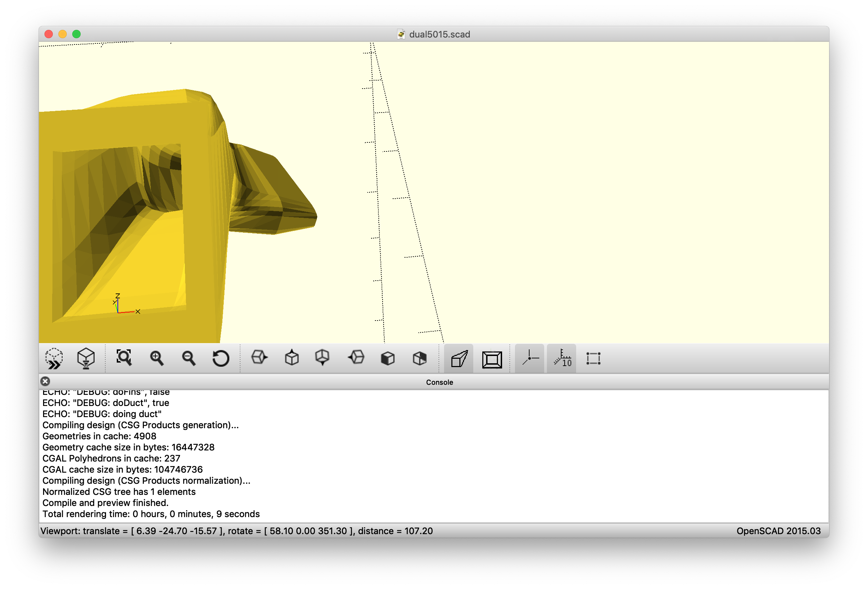The height and width of the screenshot is (589, 868).
Task: Toggle Show Scale Markers button
Action: click(562, 358)
